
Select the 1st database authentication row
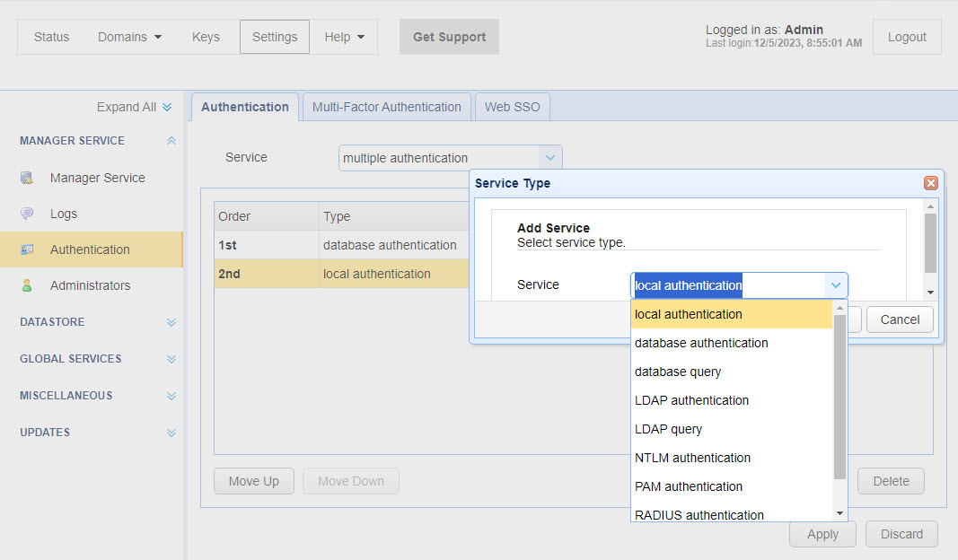341,245
